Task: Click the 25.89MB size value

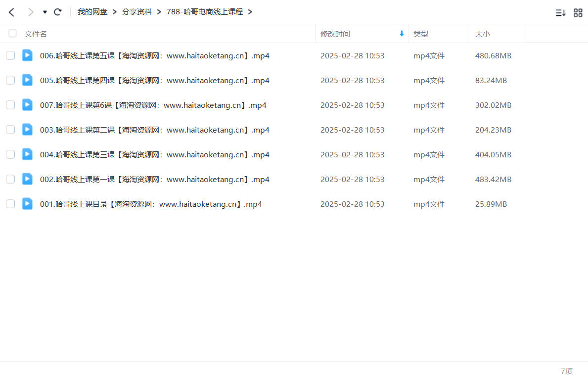Action: [x=491, y=204]
